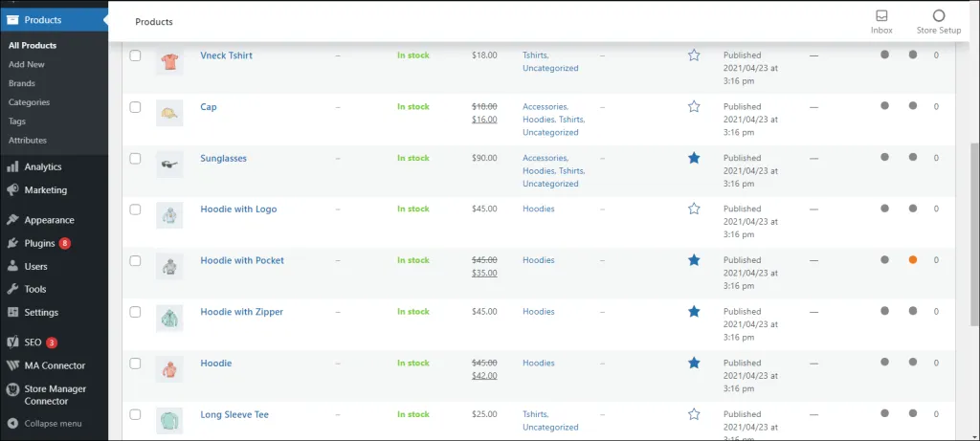Expand the Plugins sidebar menu
This screenshot has height=441, width=980.
[x=39, y=243]
